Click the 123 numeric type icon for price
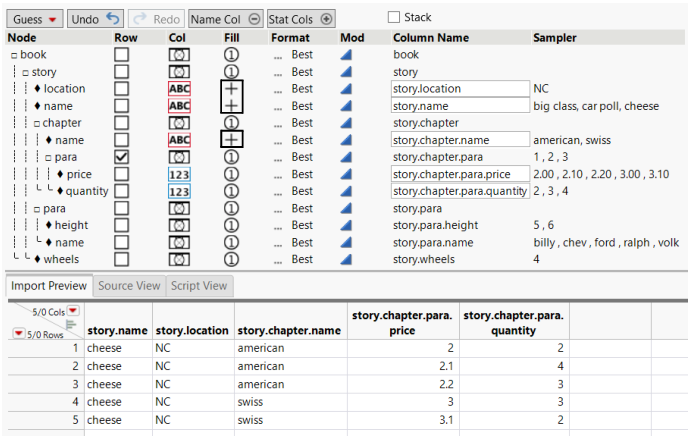690x437 pixels. pyautogui.click(x=179, y=175)
